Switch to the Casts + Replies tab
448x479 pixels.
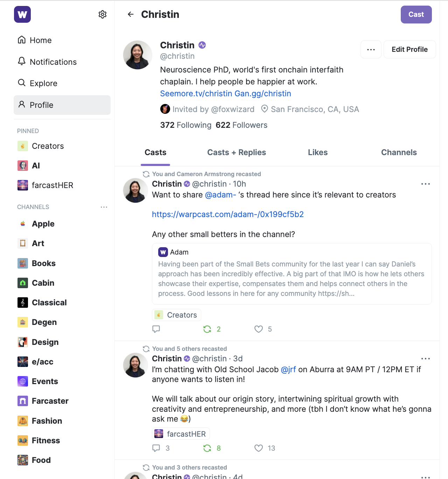[237, 152]
